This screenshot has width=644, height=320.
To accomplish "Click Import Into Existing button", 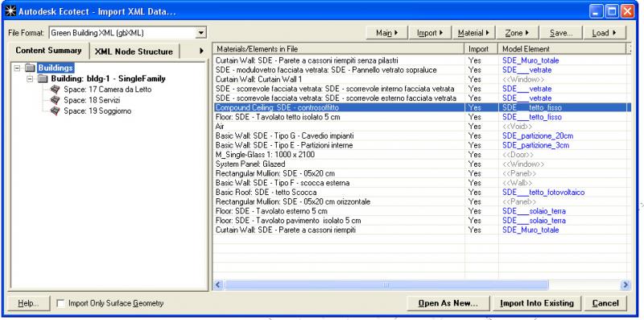I will [536, 304].
